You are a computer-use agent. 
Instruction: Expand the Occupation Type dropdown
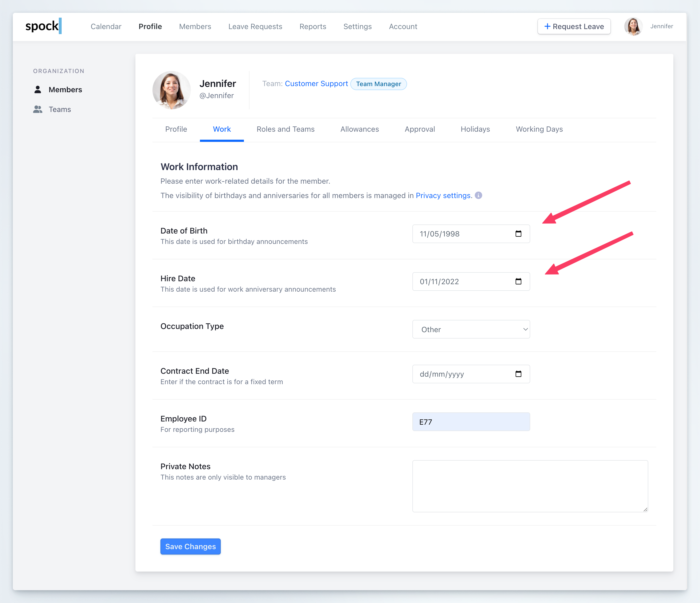(x=471, y=329)
